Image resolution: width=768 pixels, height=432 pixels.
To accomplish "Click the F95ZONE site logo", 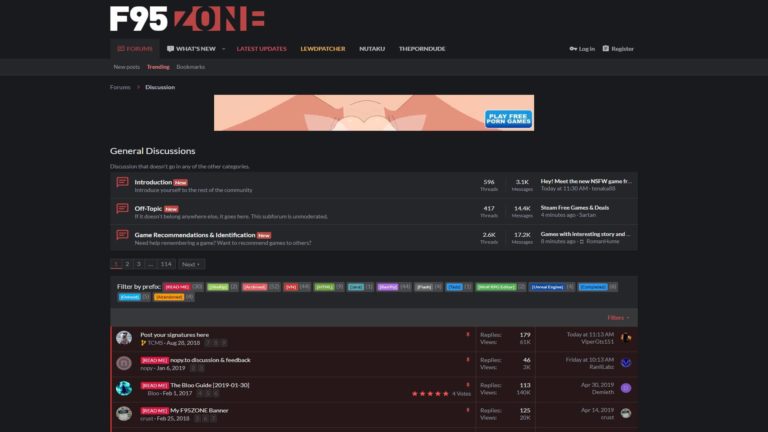I will (x=187, y=18).
